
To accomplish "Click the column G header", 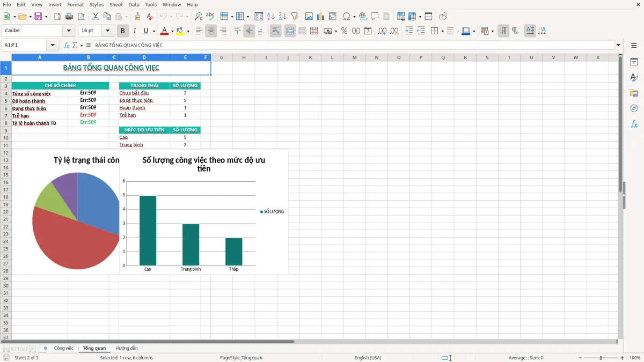I will point(222,57).
